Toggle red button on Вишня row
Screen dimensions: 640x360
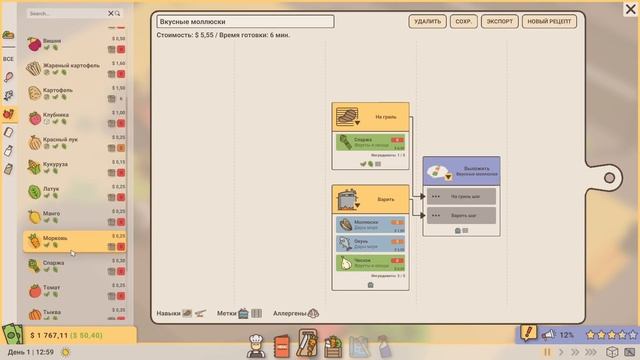tap(121, 49)
